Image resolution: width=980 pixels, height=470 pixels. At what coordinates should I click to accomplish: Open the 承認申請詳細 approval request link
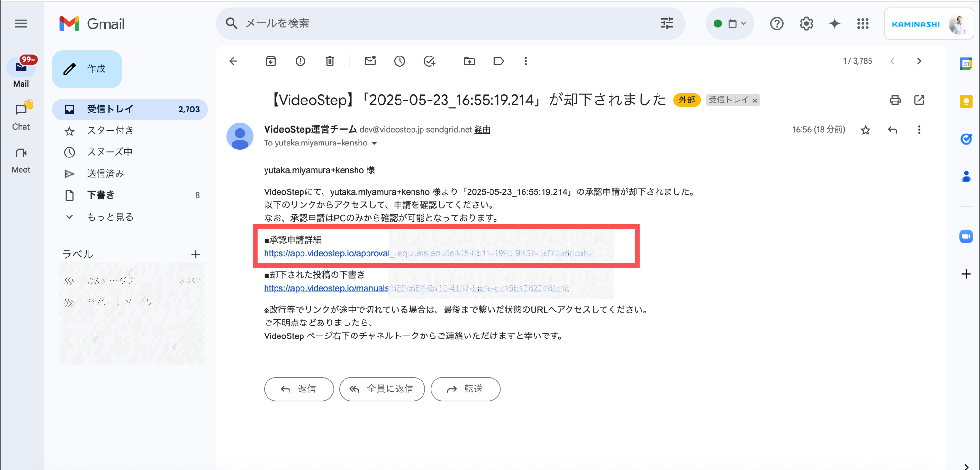point(428,253)
